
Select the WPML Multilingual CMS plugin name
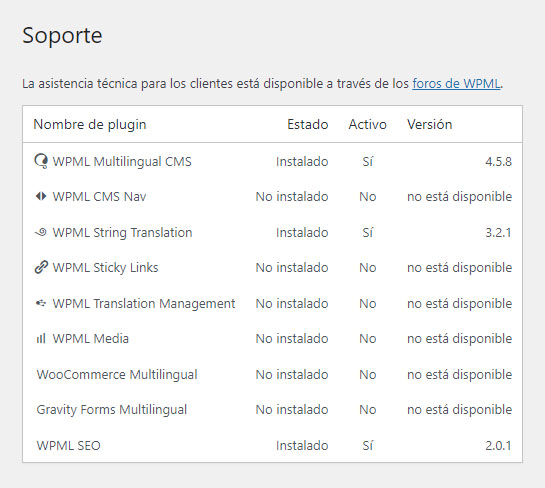tap(122, 162)
